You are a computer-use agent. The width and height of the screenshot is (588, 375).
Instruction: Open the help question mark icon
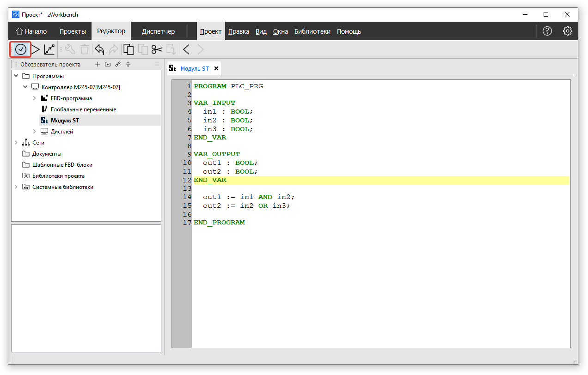pyautogui.click(x=547, y=31)
